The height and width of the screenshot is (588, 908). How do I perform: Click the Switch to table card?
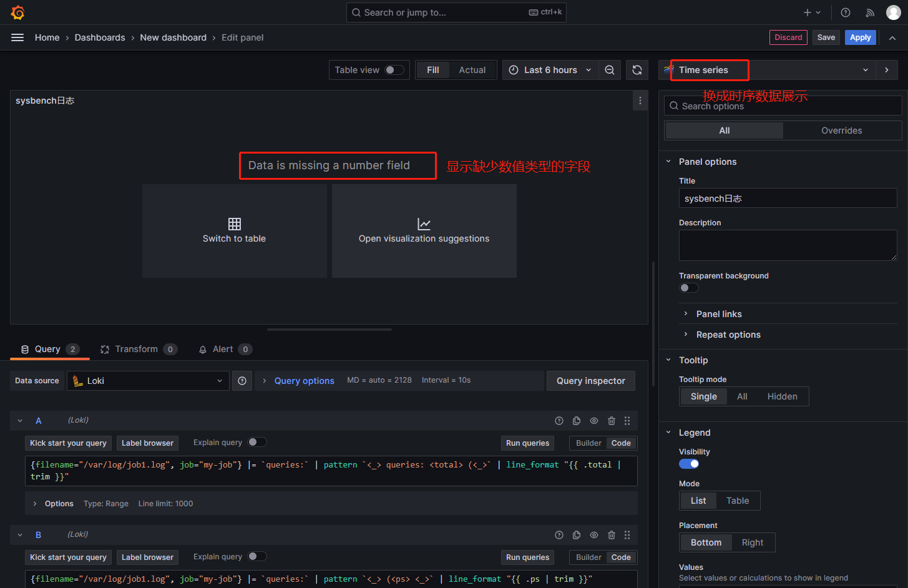pos(235,231)
